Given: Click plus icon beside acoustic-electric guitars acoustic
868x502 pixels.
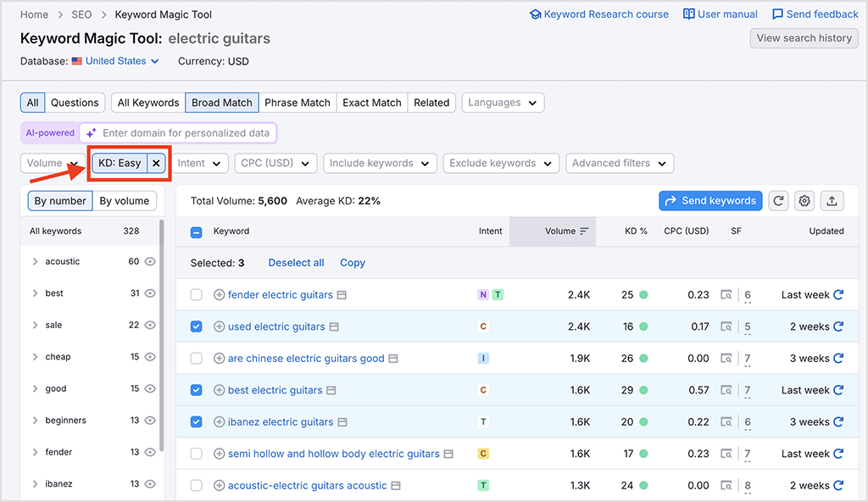Looking at the screenshot, I should 220,485.
